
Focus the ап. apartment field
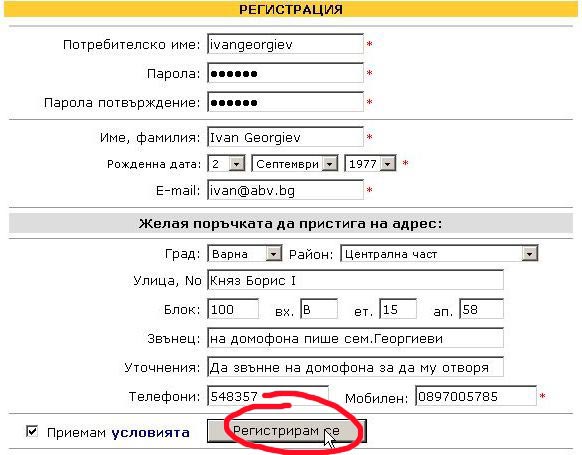pyautogui.click(x=481, y=309)
